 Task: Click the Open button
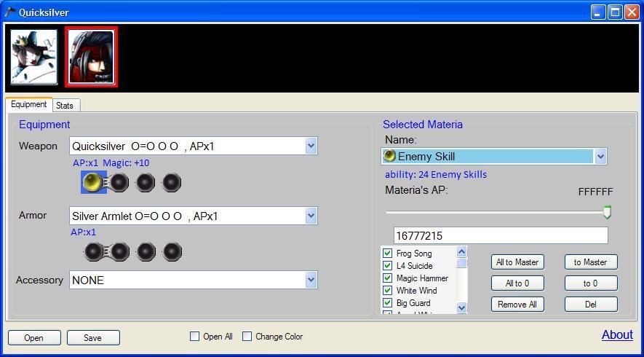click(x=34, y=337)
